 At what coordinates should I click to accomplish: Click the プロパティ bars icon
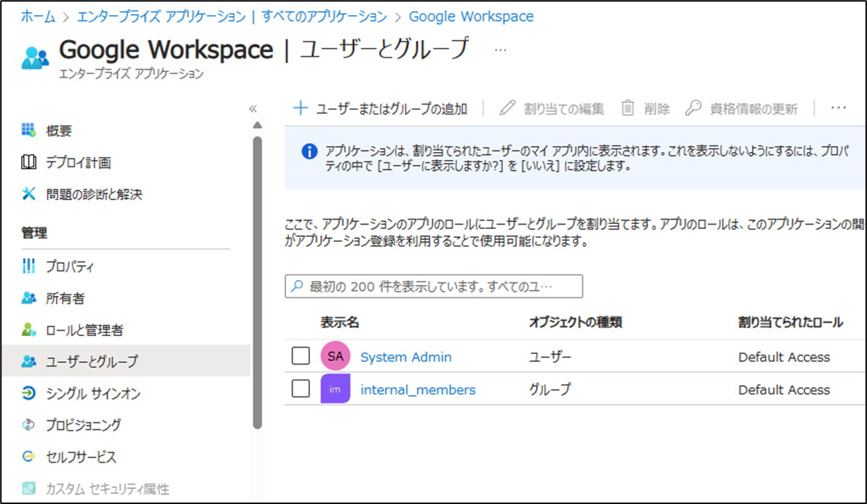[28, 265]
